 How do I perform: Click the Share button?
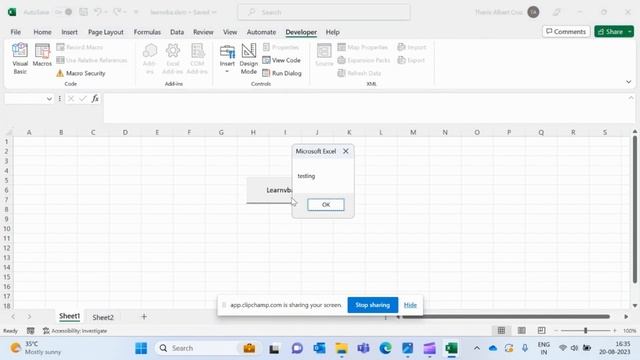pyautogui.click(x=610, y=31)
